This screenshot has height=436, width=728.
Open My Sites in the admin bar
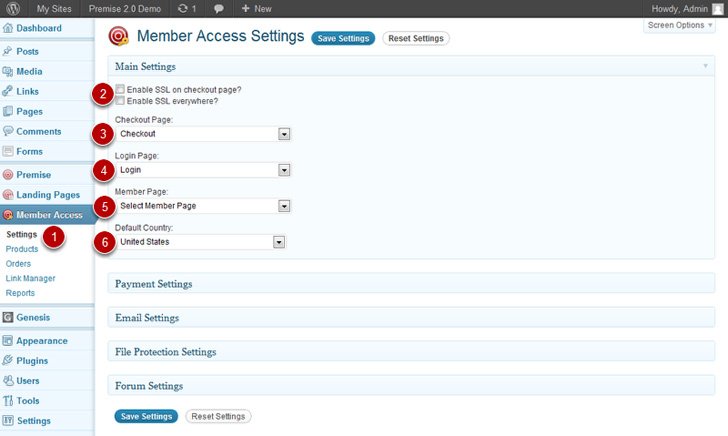pos(54,9)
